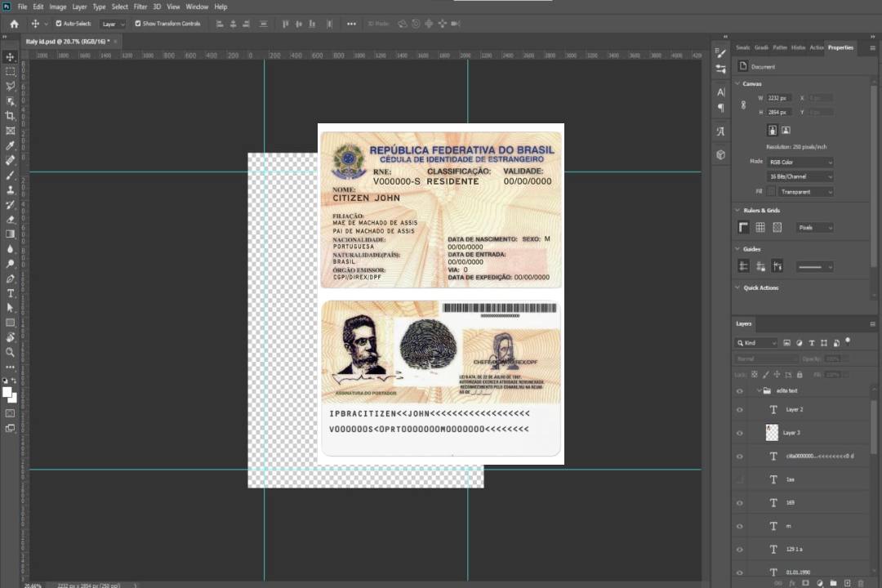Viewport: 882px width, 588px height.
Task: Open the 16 Bits/Channel dropdown
Action: (x=800, y=176)
